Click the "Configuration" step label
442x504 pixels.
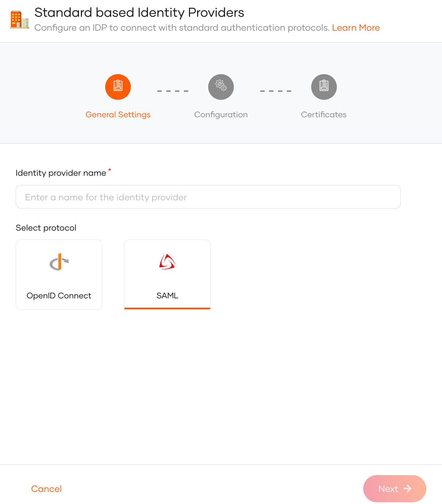click(221, 115)
